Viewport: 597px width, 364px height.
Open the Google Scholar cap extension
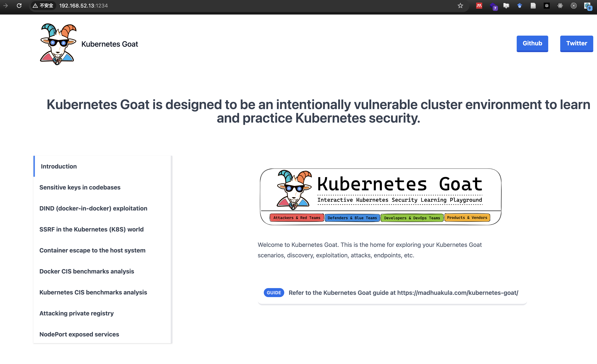pyautogui.click(x=520, y=6)
